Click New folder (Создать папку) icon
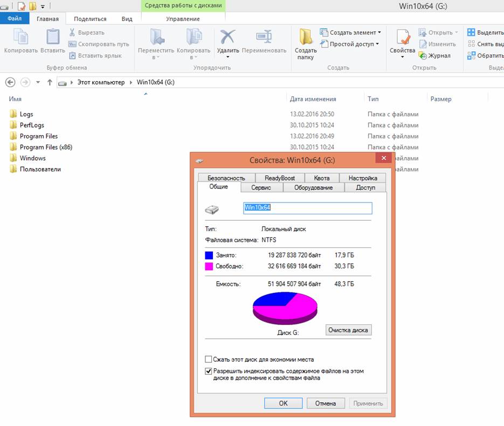504x426 pixels. [305, 36]
